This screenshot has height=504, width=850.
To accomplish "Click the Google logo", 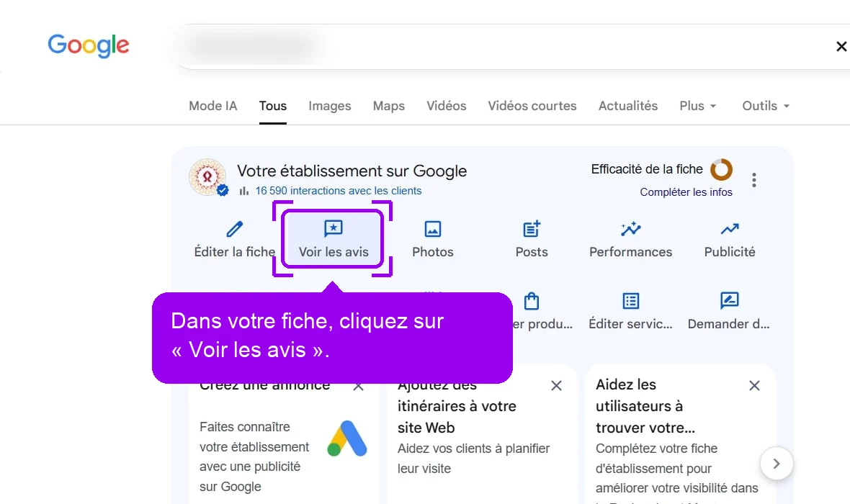I will pyautogui.click(x=89, y=45).
